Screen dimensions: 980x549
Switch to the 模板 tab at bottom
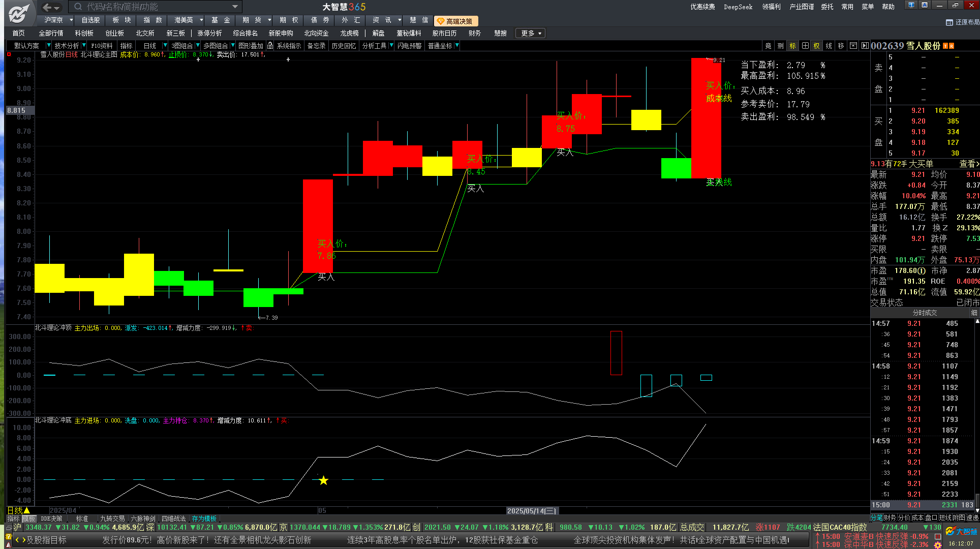coord(29,518)
